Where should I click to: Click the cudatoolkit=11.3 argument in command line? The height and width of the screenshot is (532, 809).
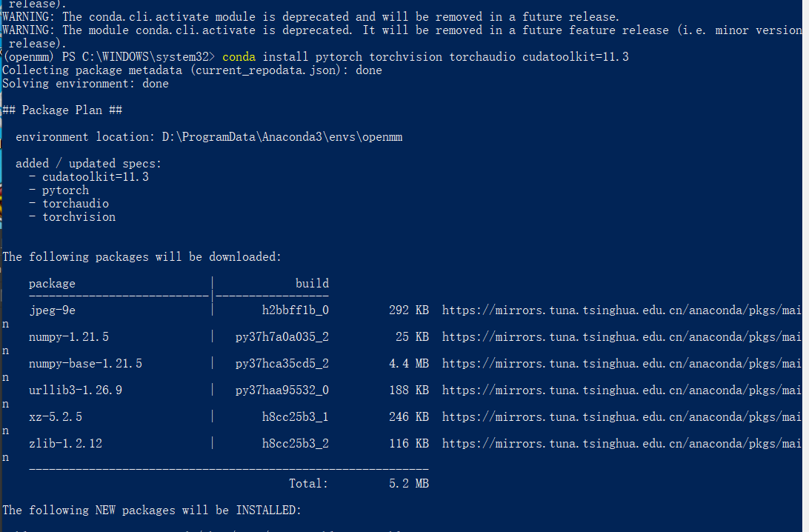click(576, 57)
